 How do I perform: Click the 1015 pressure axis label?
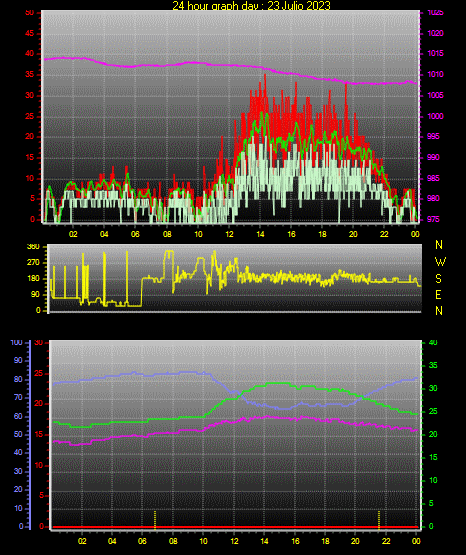pos(435,53)
